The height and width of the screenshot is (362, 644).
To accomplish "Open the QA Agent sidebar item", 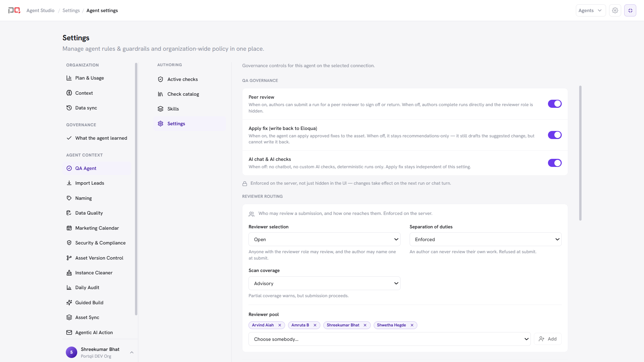I will pos(97,168).
